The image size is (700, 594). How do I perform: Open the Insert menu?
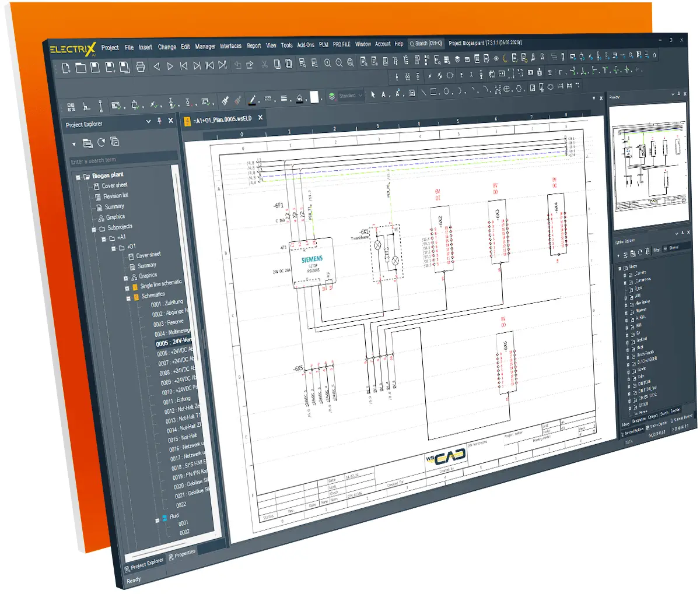pos(145,47)
